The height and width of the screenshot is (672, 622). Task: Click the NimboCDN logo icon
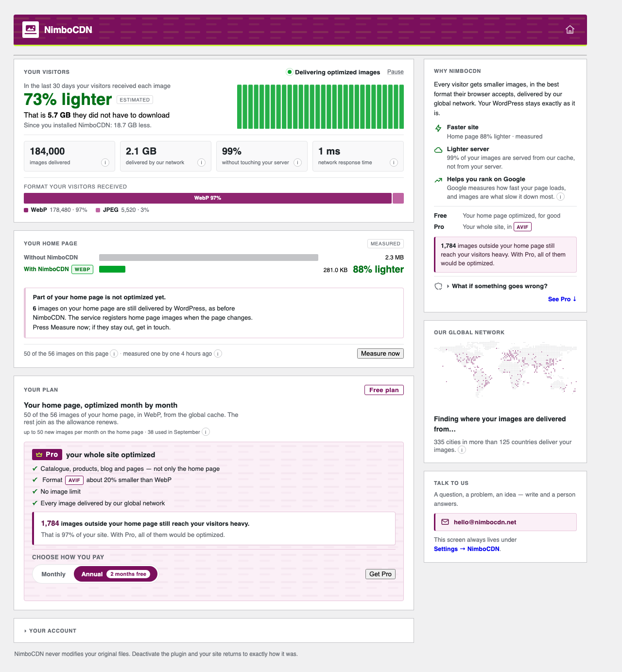pyautogui.click(x=31, y=30)
